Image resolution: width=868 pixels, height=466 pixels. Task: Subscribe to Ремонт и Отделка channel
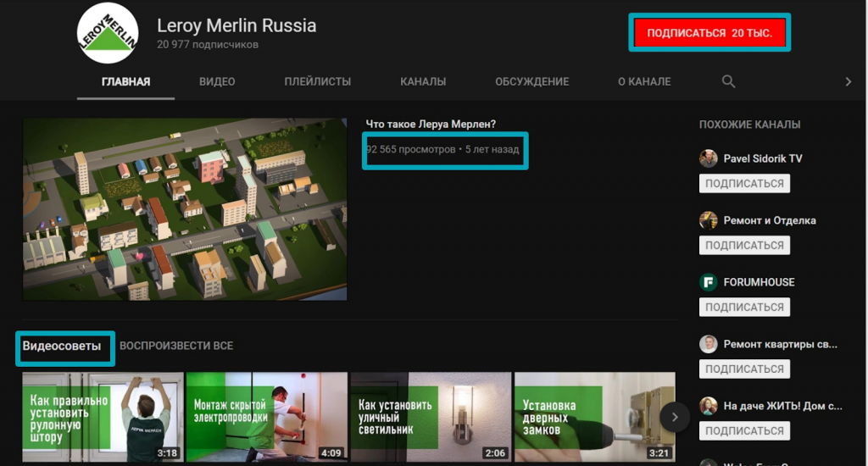(744, 245)
